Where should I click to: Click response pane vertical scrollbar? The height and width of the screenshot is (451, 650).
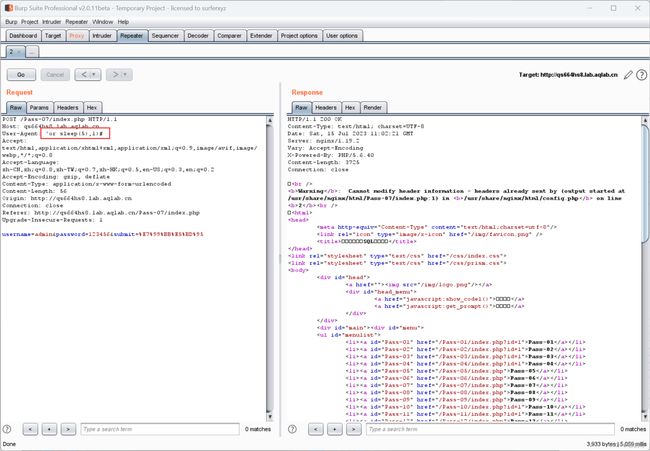[x=645, y=268]
